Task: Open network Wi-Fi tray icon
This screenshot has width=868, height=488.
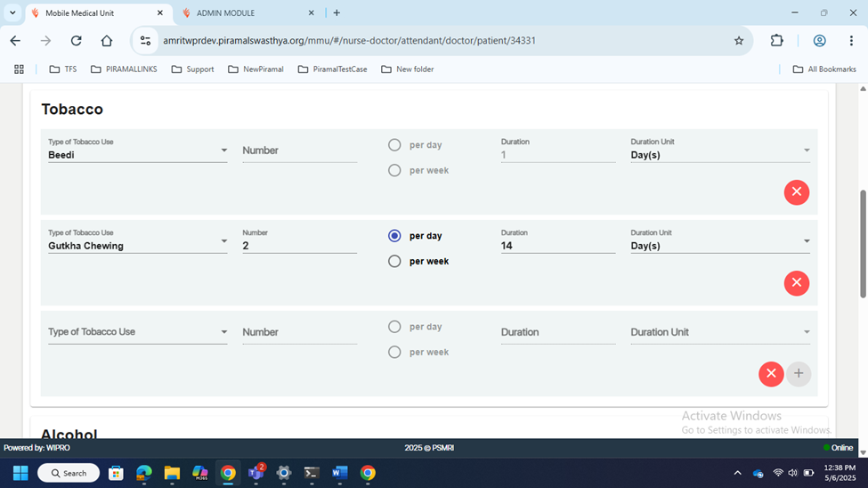Action: coord(778,473)
